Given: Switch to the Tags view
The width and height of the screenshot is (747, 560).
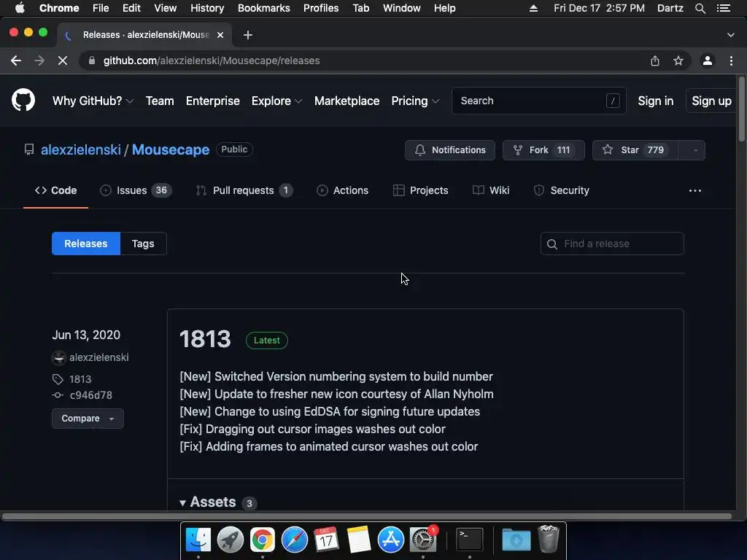Looking at the screenshot, I should [x=143, y=244].
